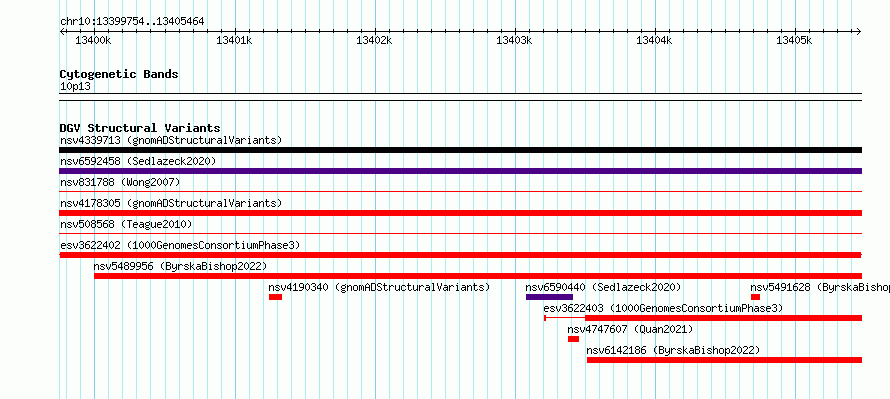The height and width of the screenshot is (399, 890).
Task: Click the right arrowhead of the ruler
Action: pos(859,31)
